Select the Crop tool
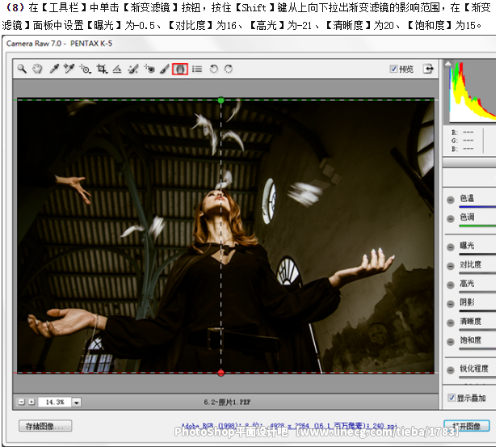 tap(102, 69)
